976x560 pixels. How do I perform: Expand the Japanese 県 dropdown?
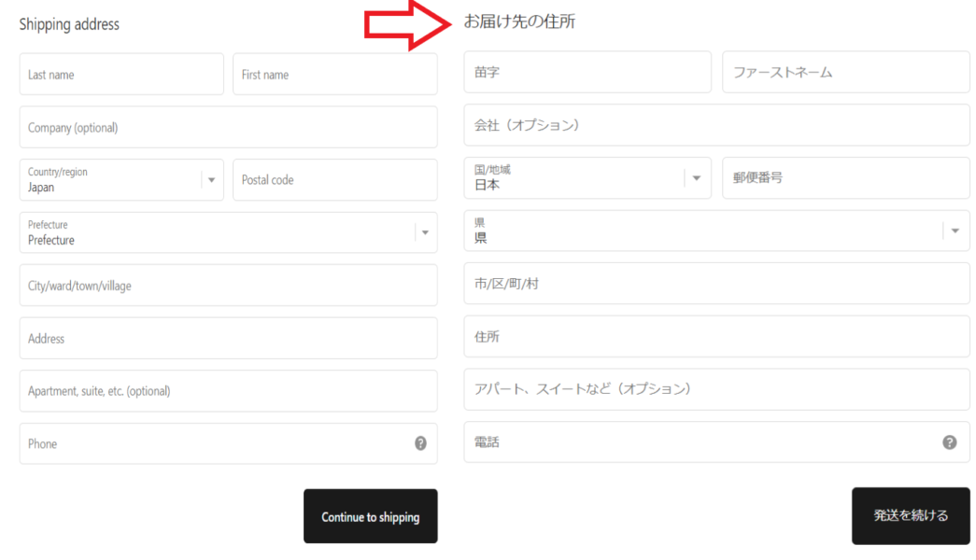pyautogui.click(x=715, y=231)
